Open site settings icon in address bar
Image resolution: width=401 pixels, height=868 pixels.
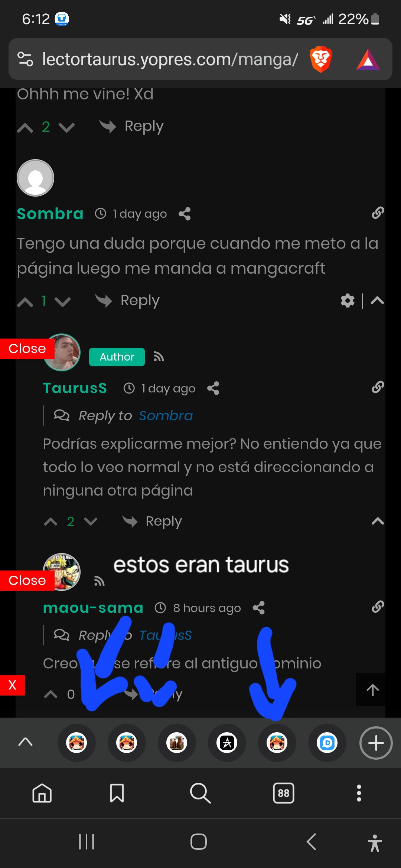[25, 59]
